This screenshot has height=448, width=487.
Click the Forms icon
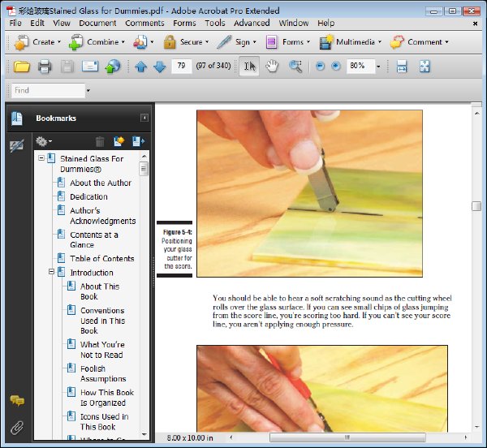[271, 42]
